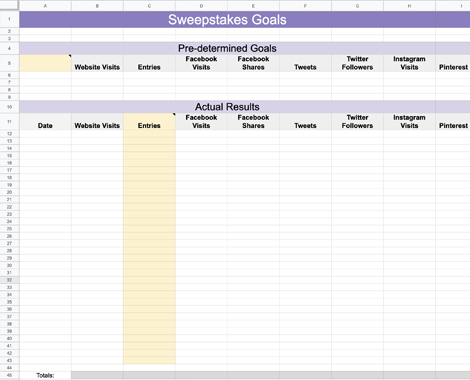Click row 12 header
470x380 pixels.
[x=9, y=134]
